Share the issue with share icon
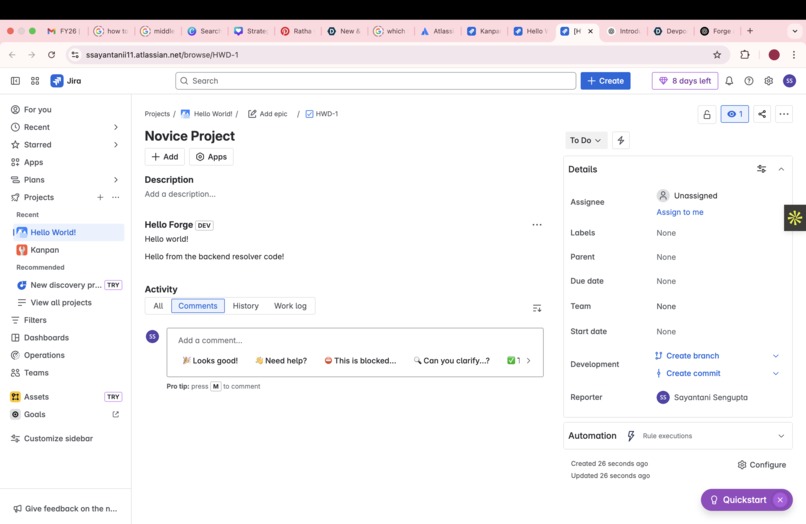 (762, 114)
